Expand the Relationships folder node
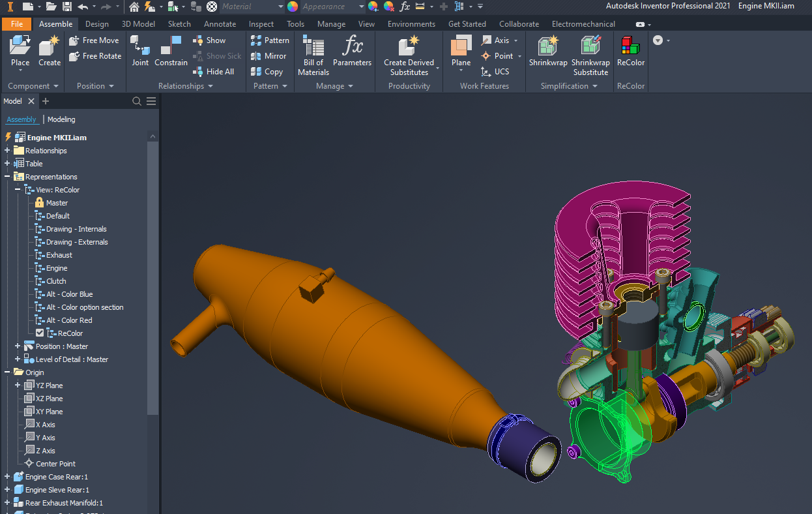This screenshot has width=812, height=514. (7, 151)
